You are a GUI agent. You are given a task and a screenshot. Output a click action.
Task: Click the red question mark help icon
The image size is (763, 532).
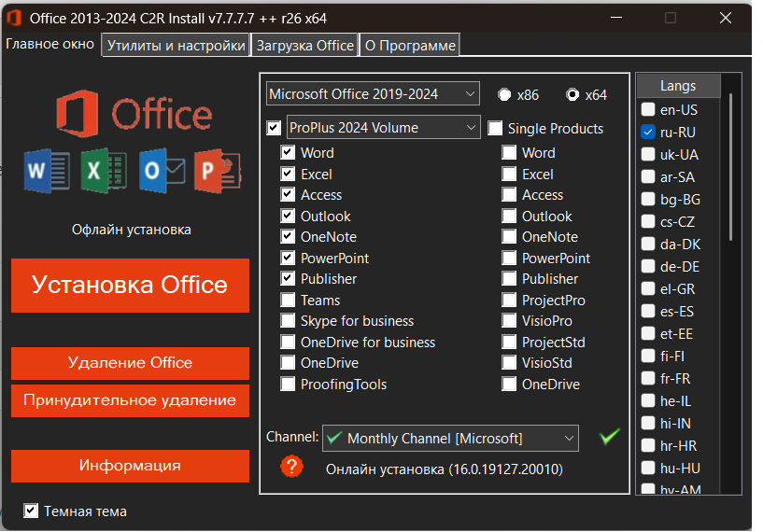point(292,467)
